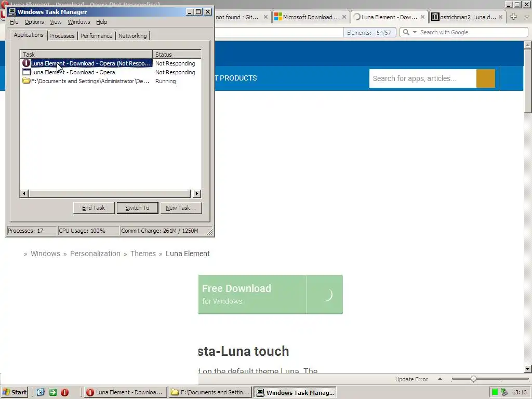
Task: Click the green arrow quick launch icon
Action: point(53,392)
